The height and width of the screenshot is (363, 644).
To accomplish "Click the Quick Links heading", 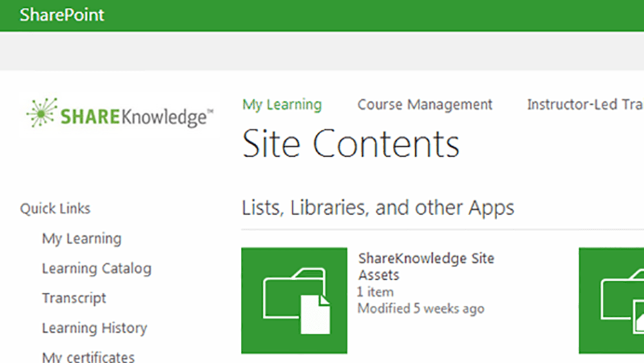I will click(x=55, y=209).
